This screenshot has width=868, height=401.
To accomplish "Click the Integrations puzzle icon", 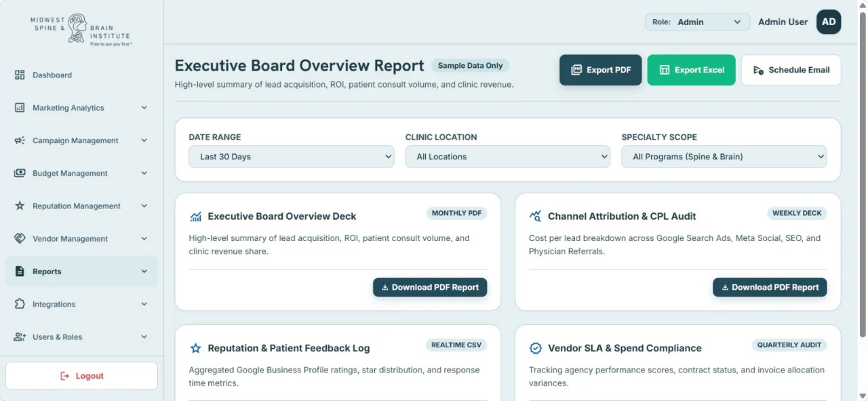I will coord(20,304).
